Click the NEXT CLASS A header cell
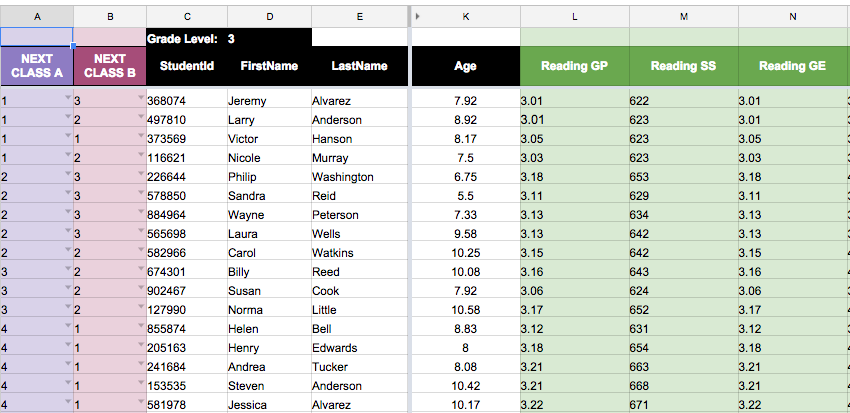 pos(36,66)
